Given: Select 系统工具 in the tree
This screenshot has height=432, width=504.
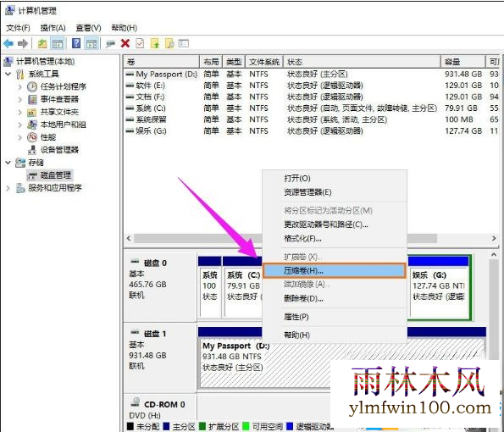Looking at the screenshot, I should pyautogui.click(x=43, y=74).
